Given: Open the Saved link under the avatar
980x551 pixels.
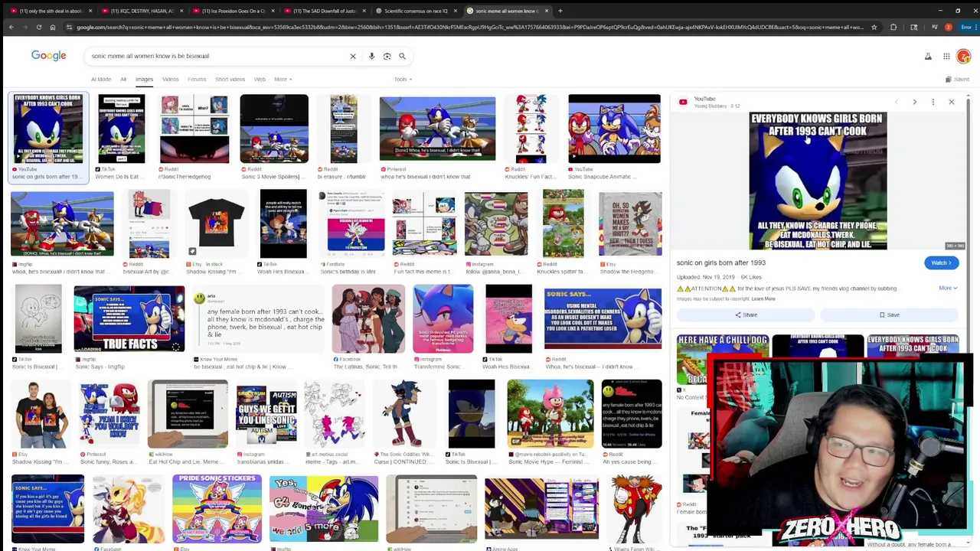Looking at the screenshot, I should pos(957,79).
